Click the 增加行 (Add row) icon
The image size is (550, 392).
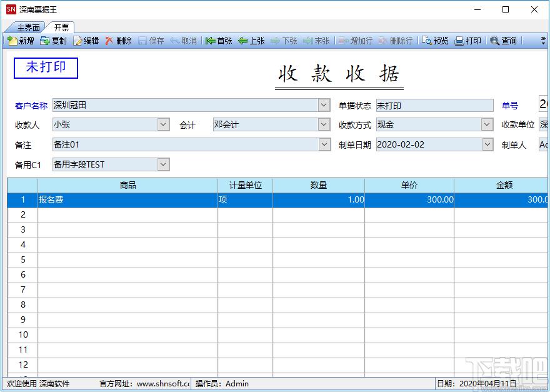356,41
